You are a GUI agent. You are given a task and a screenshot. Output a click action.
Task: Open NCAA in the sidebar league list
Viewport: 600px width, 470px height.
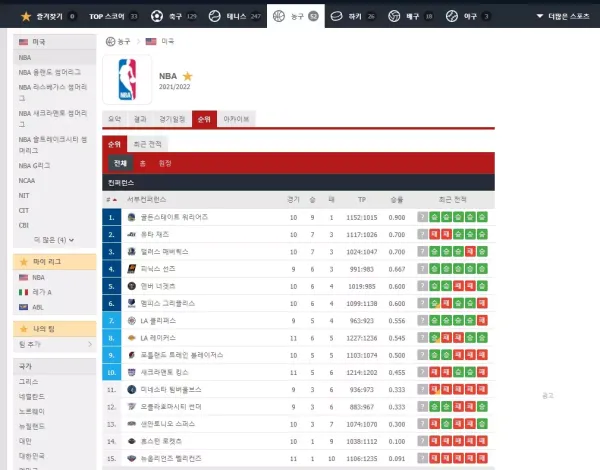click(x=27, y=180)
